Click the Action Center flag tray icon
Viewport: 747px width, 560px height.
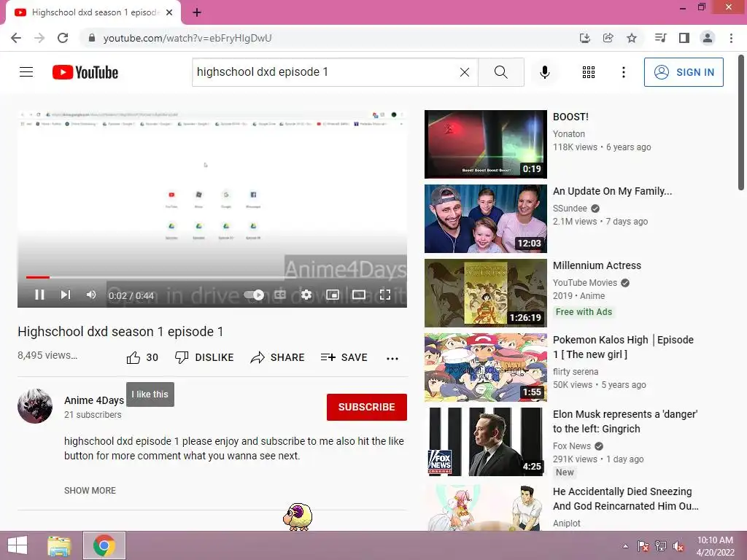pyautogui.click(x=643, y=546)
